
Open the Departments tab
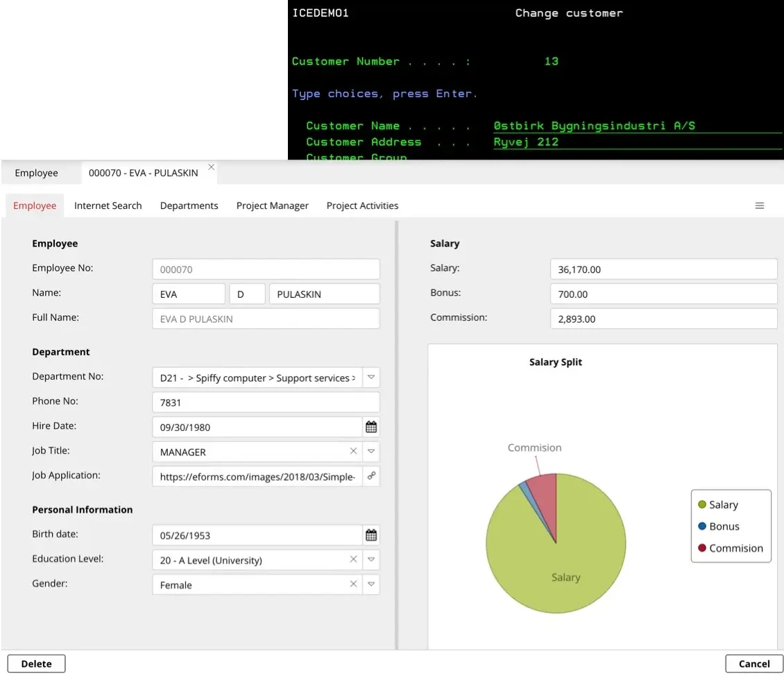click(189, 205)
